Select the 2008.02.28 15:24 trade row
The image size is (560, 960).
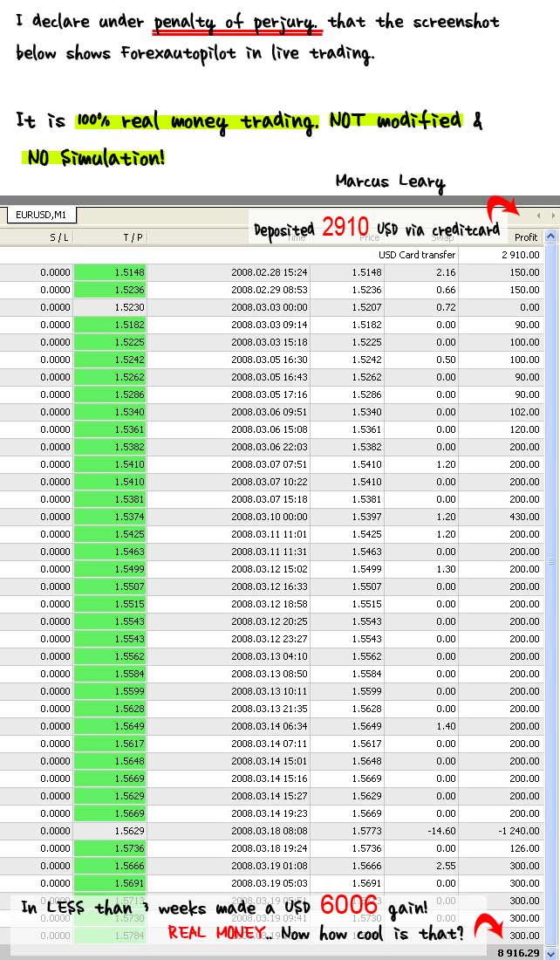272,271
